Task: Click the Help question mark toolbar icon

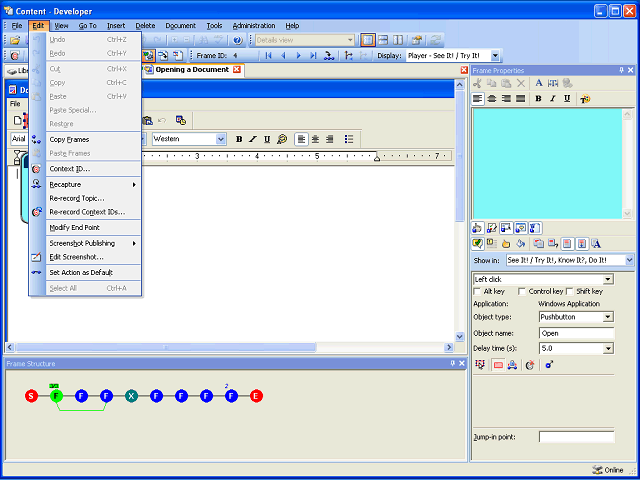Action: [x=238, y=40]
